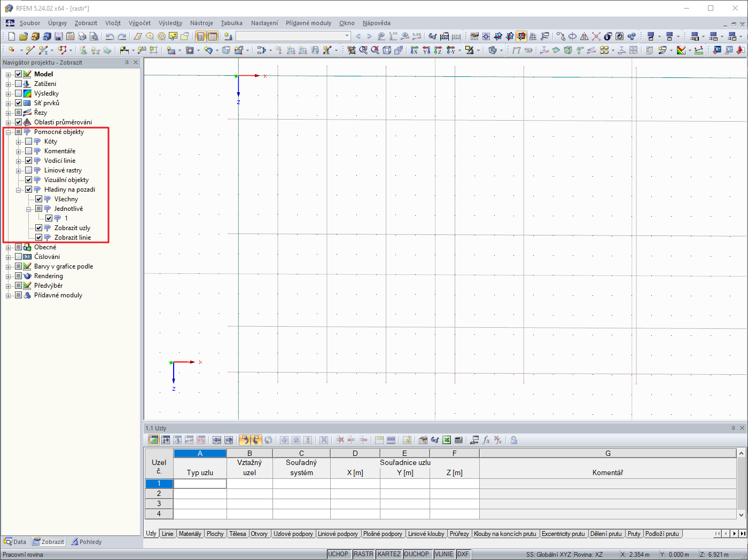
Task: Select the new dimension tool icon
Action: [124, 50]
